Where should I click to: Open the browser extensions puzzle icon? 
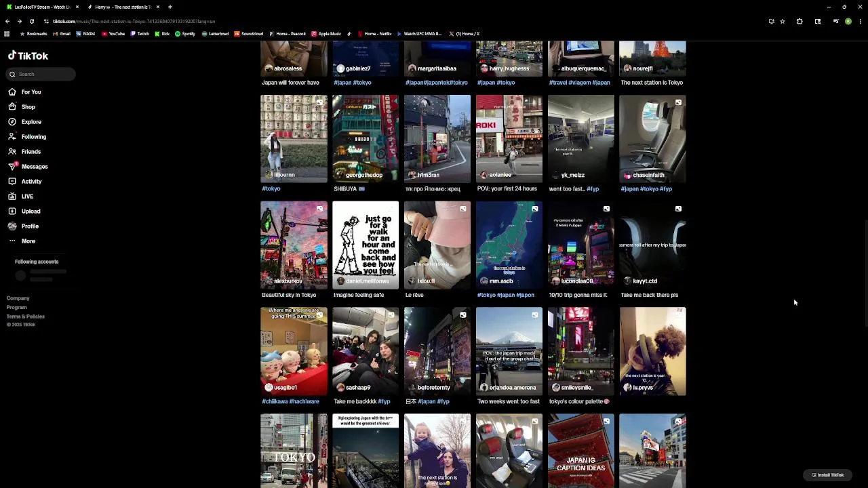coord(800,22)
